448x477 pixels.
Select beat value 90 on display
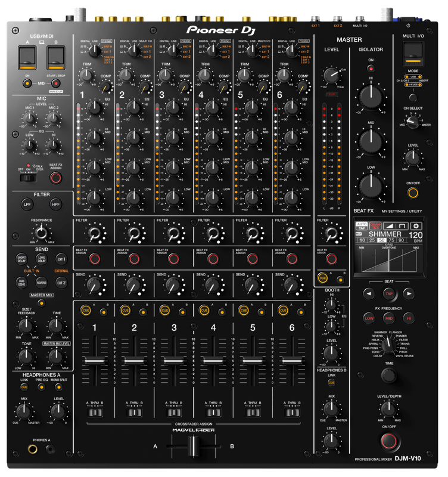(401, 240)
